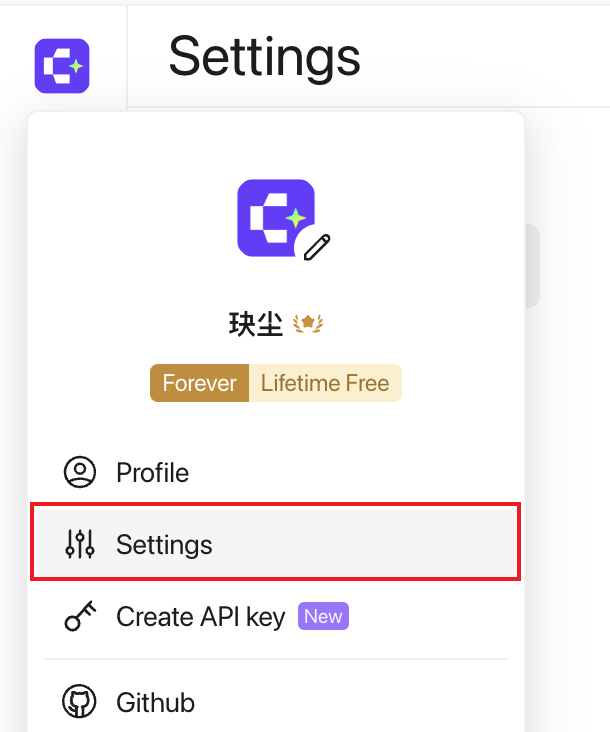
Task: Click the purple app logo in the sidebar
Action: [62, 66]
